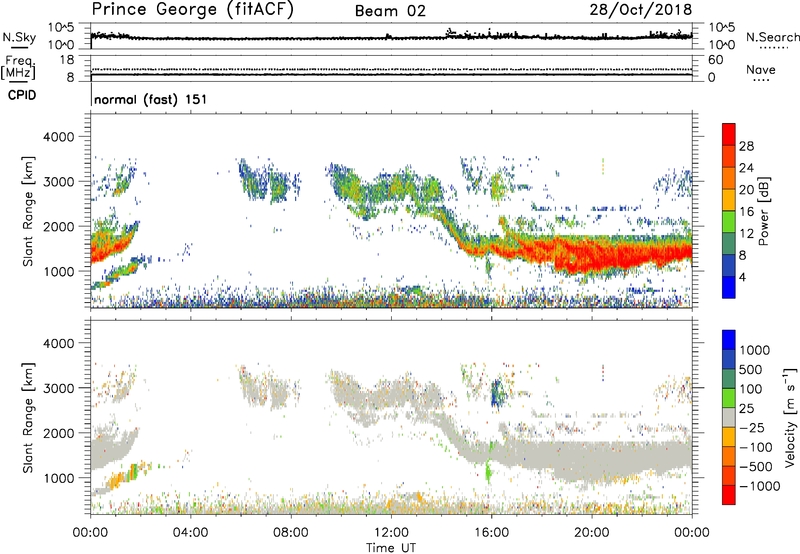Image resolution: width=800 pixels, height=554 pixels.
Task: Click the 'Slant Range [km]' title of the power panel
Action: click(28, 212)
